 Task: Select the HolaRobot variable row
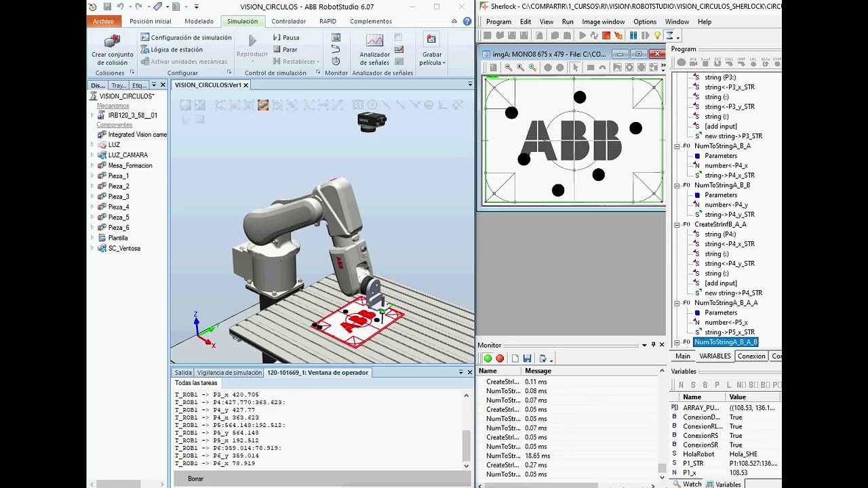pos(726,454)
